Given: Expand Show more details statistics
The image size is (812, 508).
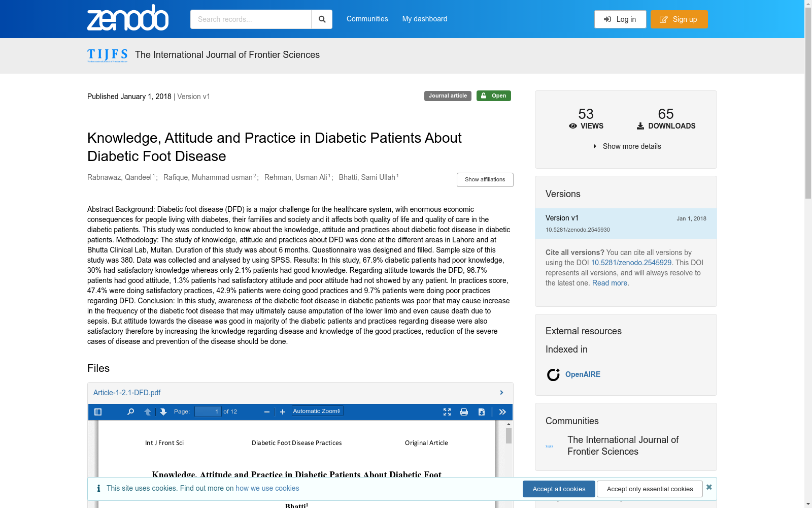Looking at the screenshot, I should [627, 146].
